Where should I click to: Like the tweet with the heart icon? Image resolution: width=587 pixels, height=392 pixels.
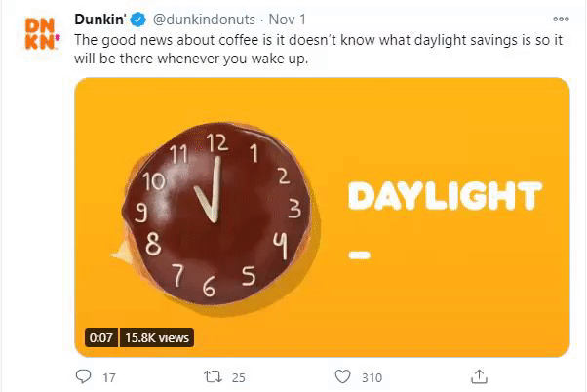pyautogui.click(x=342, y=376)
